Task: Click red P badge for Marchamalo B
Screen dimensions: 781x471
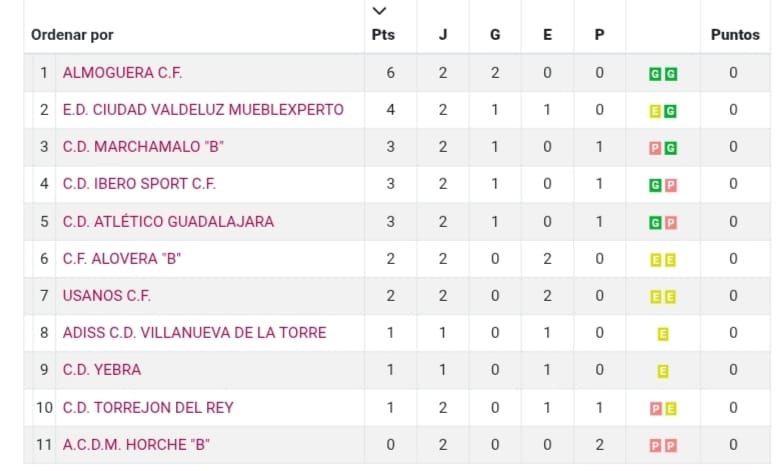Action: click(x=655, y=148)
